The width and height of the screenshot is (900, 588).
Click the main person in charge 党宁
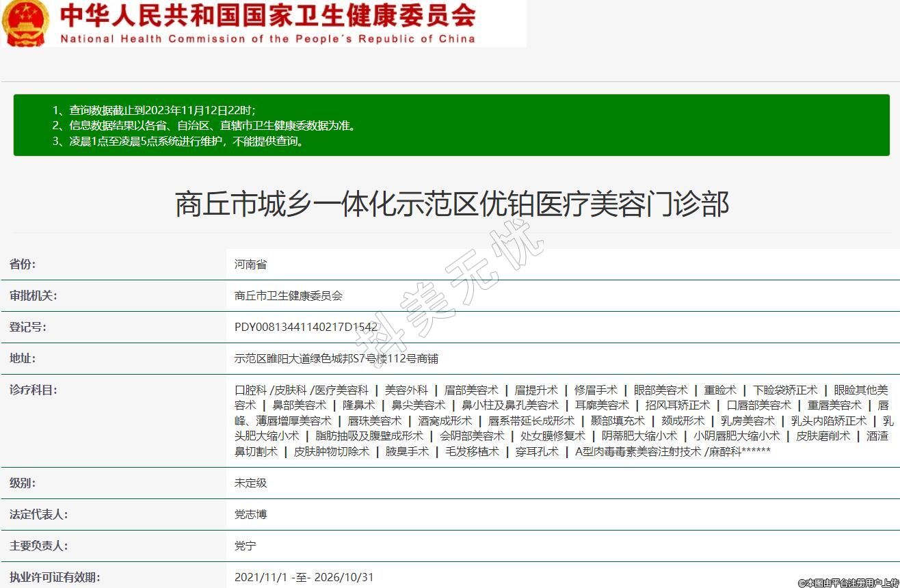click(245, 546)
